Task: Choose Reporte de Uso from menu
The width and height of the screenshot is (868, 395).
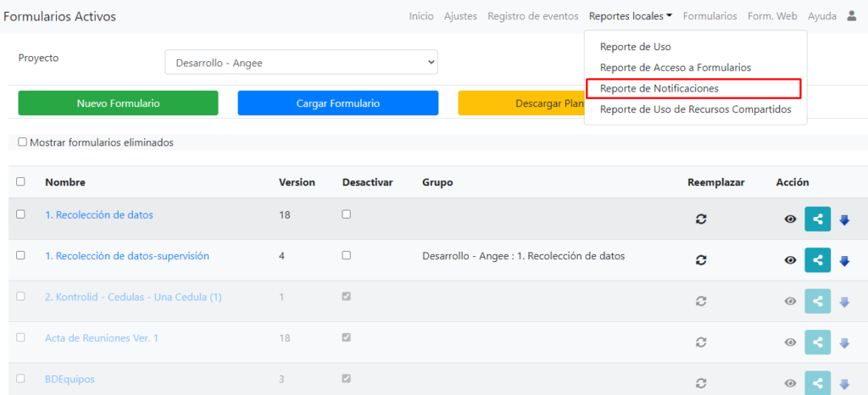Action: coord(635,47)
